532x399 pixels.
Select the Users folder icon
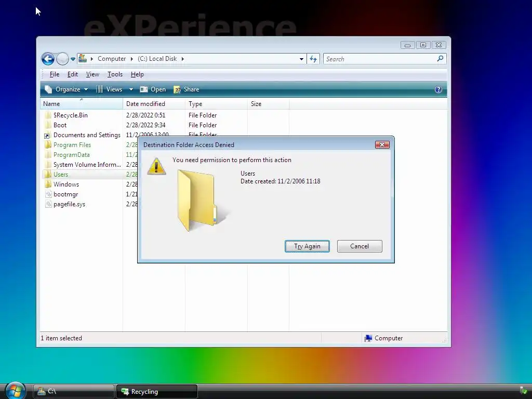48,175
